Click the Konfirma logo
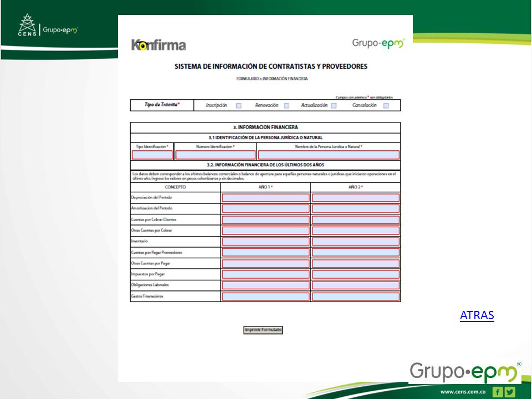Image resolution: width=532 pixels, height=399 pixels. (158, 45)
